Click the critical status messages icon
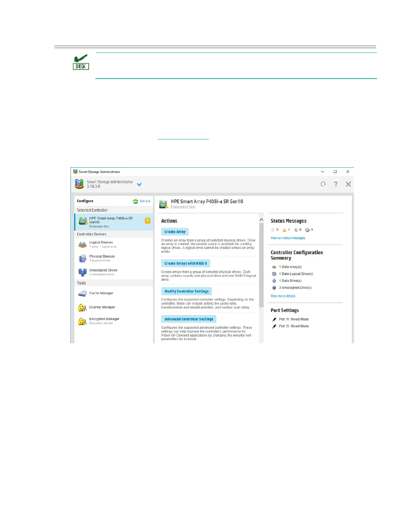The width and height of the screenshot is (411, 532). pos(273,230)
